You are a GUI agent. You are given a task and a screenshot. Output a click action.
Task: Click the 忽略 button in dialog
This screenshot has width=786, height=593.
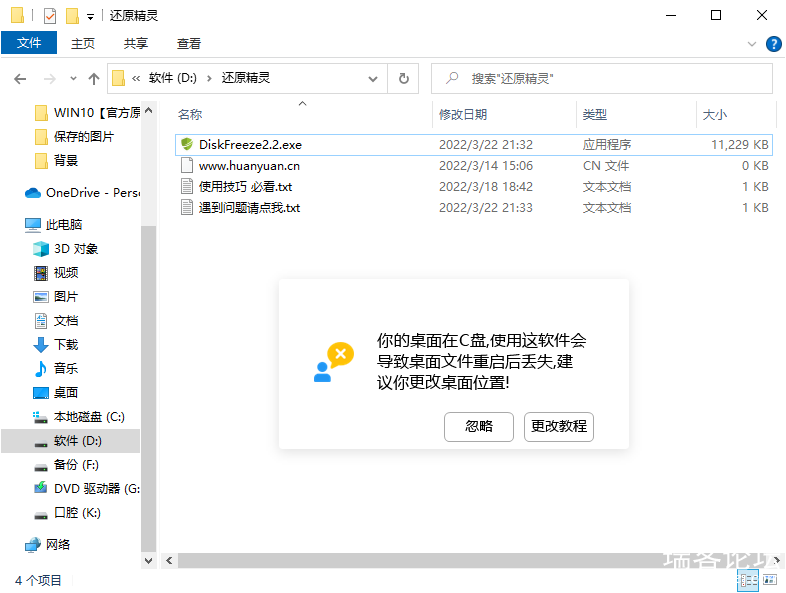pyautogui.click(x=479, y=426)
